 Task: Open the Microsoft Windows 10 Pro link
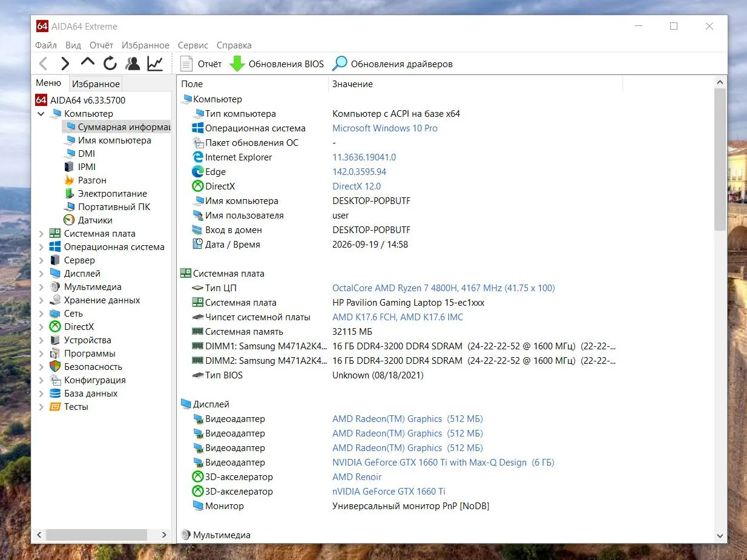click(385, 128)
